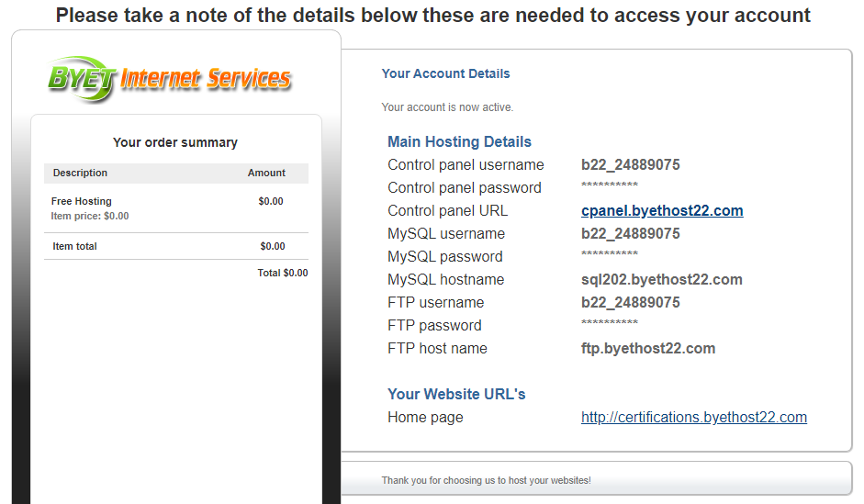This screenshot has width=864, height=504.
Task: Click the masked control panel password
Action: 610,185
